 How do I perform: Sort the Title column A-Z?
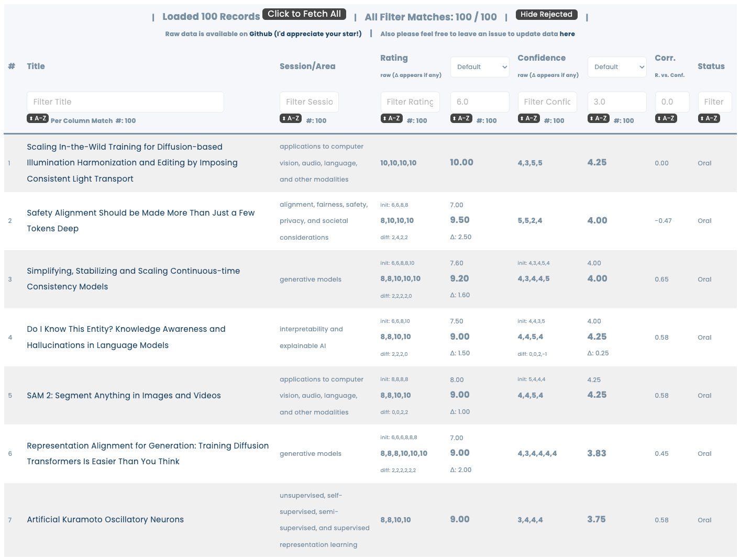click(38, 119)
